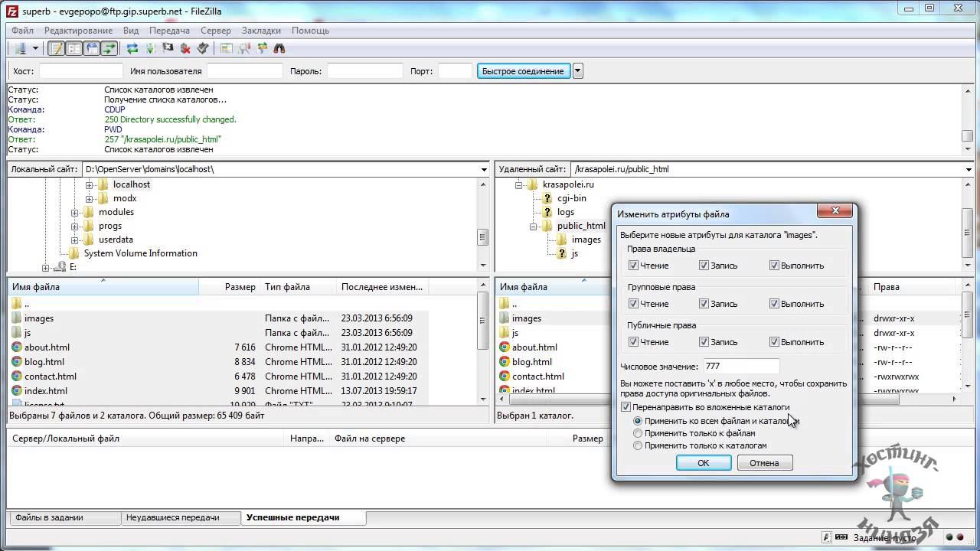Open the Site Manager icon
This screenshot has width=980, height=551.
[x=20, y=48]
